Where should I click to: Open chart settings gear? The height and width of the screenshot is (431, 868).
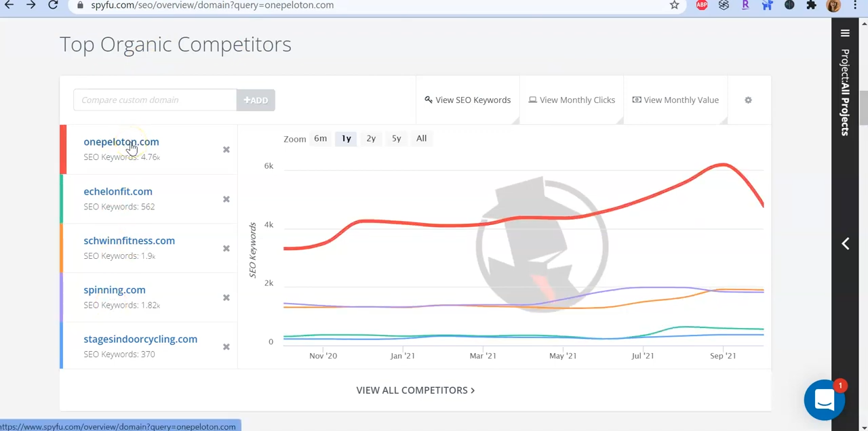(748, 100)
